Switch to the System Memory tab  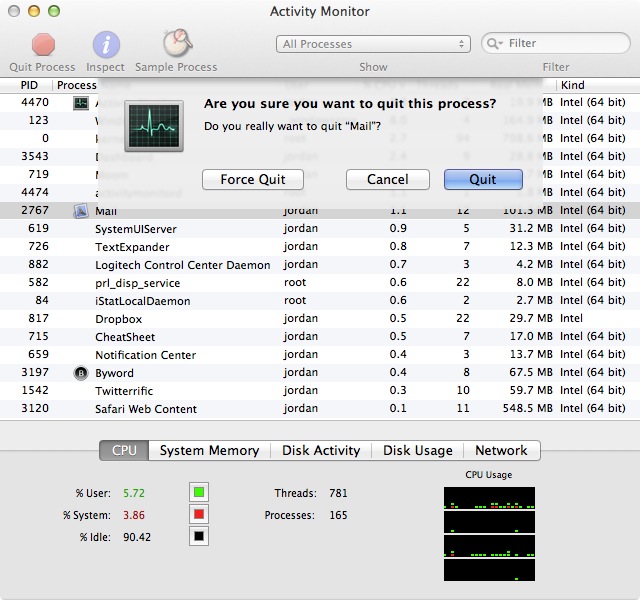(209, 450)
